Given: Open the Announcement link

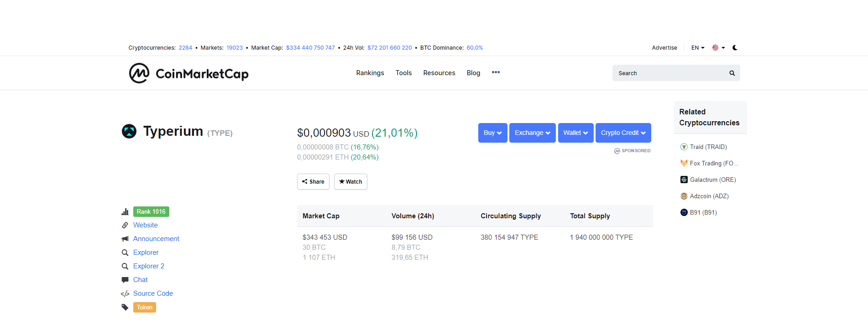Looking at the screenshot, I should 156,239.
